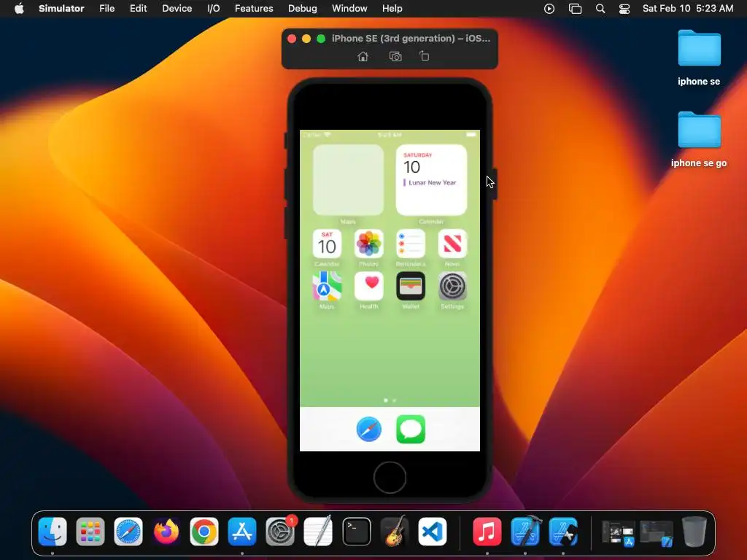
Task: Tap the blank Maps widget
Action: (x=348, y=180)
